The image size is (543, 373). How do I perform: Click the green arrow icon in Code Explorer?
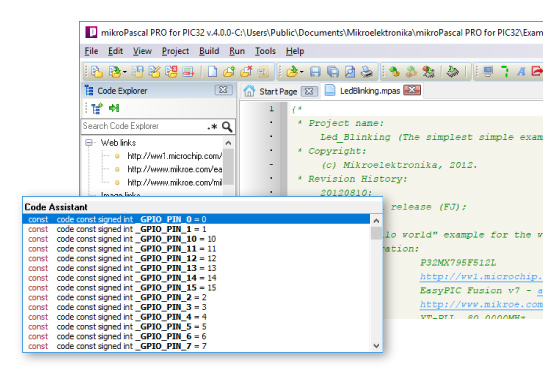coord(114,108)
